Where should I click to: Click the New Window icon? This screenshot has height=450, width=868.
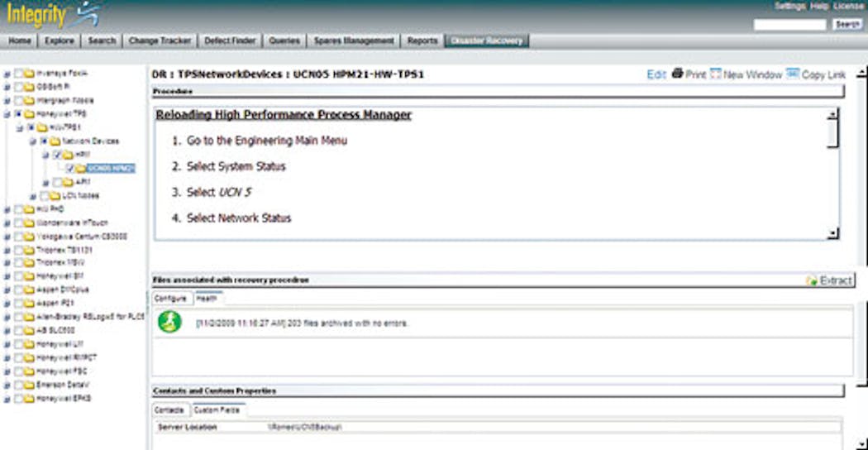pos(715,74)
